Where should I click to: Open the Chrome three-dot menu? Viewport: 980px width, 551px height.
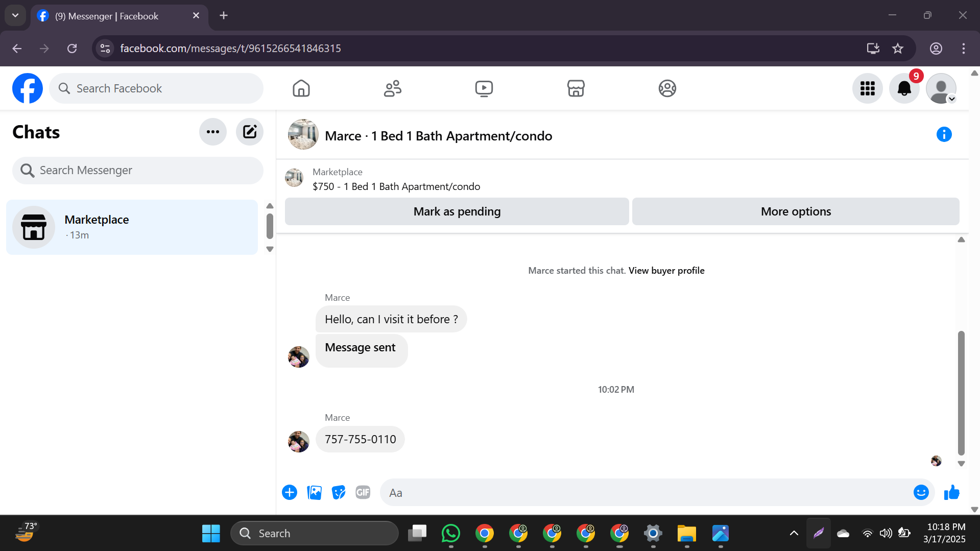pos(964,49)
